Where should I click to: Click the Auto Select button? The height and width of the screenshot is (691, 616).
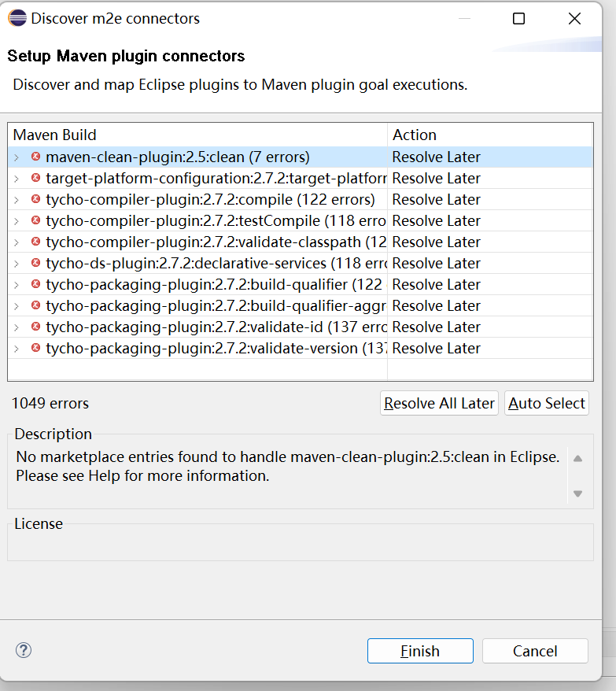546,402
